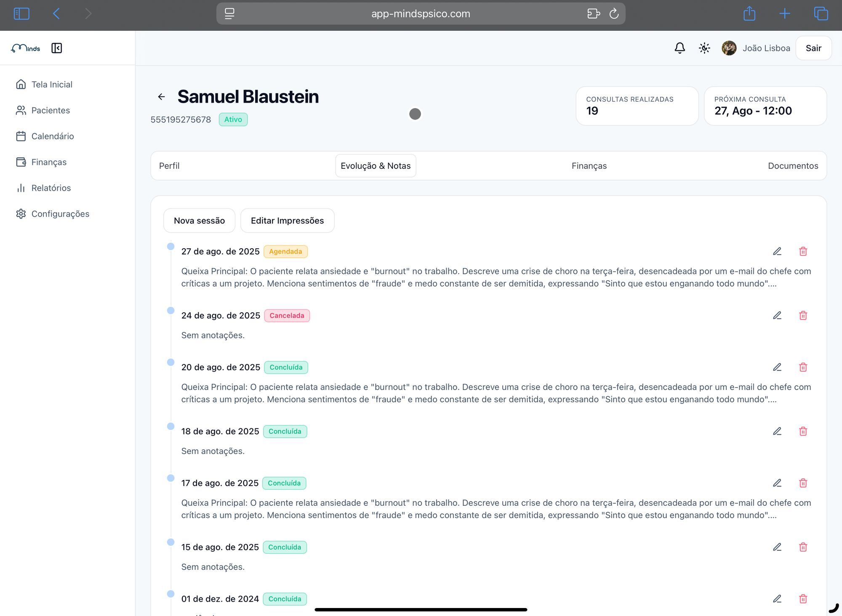Collapse the Minds sidebar panel icon

point(56,48)
